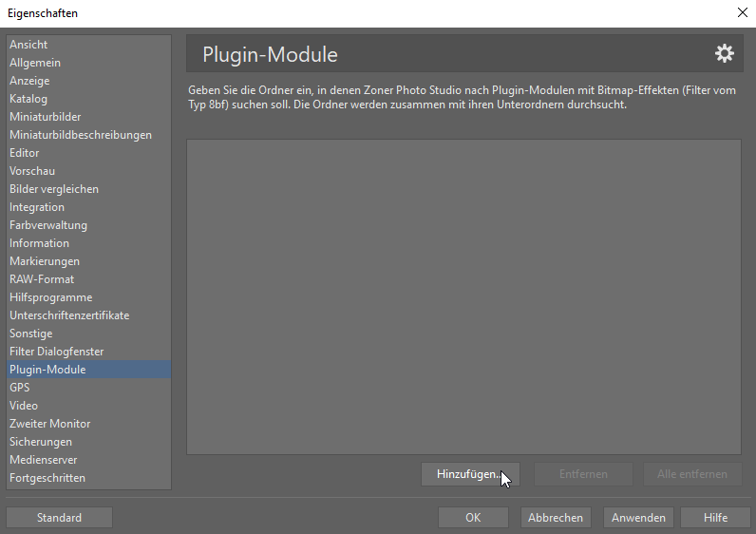The height and width of the screenshot is (534, 756).
Task: Open Markierungen preferences
Action: pos(88,261)
